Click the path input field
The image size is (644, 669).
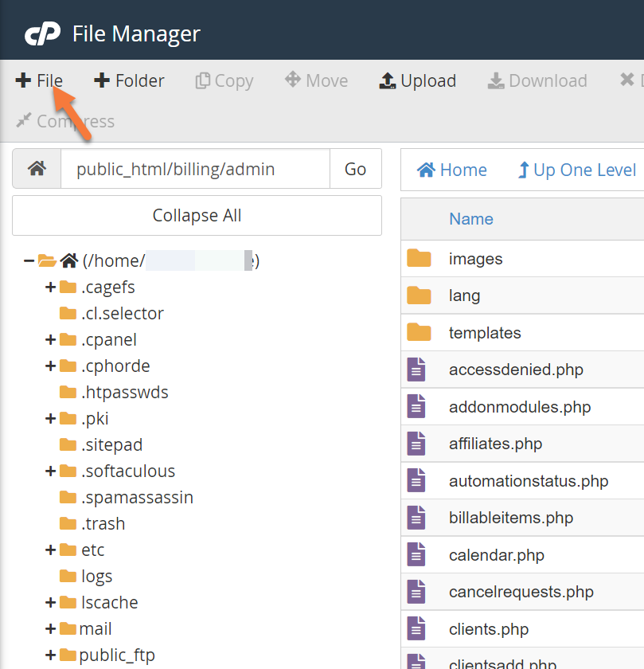point(195,169)
